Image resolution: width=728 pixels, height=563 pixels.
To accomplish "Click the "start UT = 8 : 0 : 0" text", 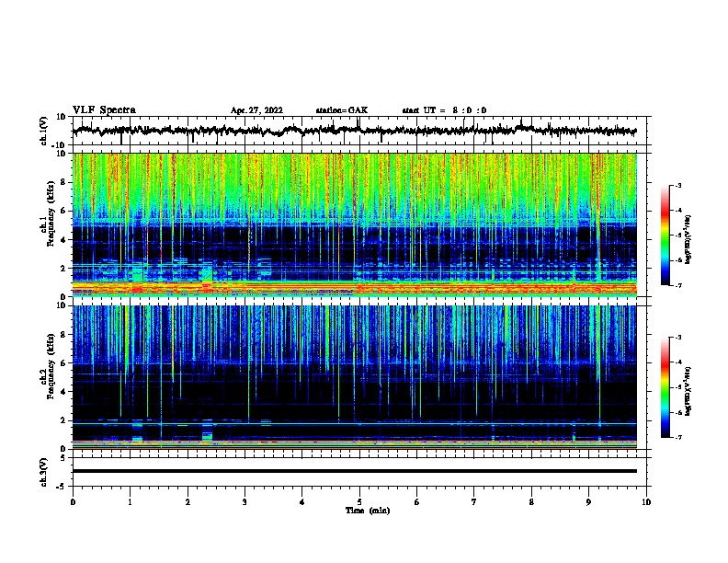I will tap(444, 110).
